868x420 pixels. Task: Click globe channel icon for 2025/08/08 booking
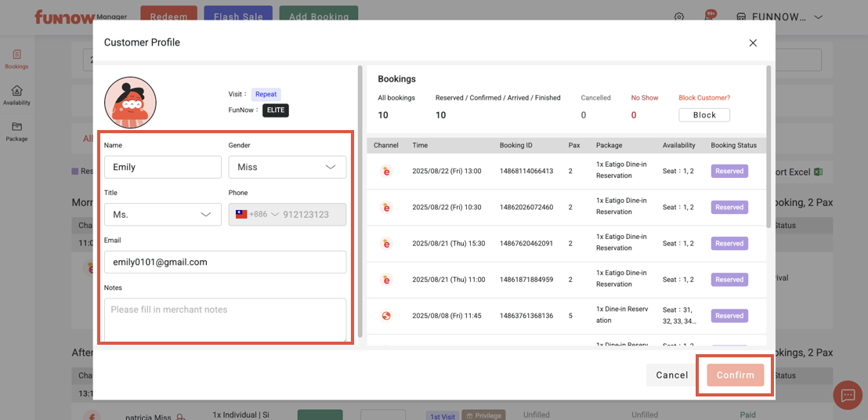(386, 316)
